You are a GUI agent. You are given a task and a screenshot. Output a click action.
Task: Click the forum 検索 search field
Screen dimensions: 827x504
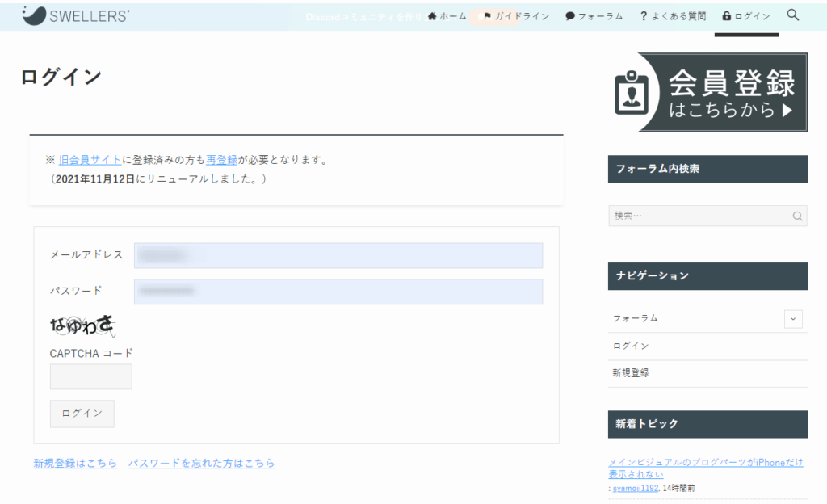(699, 216)
